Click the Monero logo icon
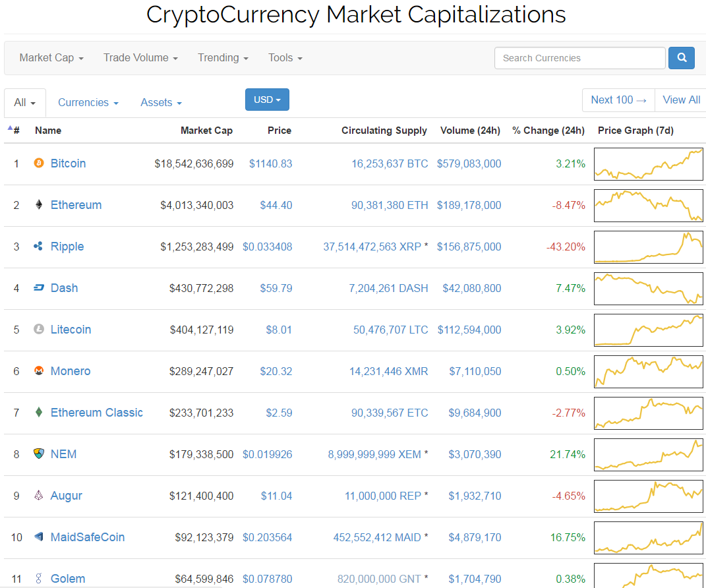Screen dimensions: 706x588 (x=39, y=370)
